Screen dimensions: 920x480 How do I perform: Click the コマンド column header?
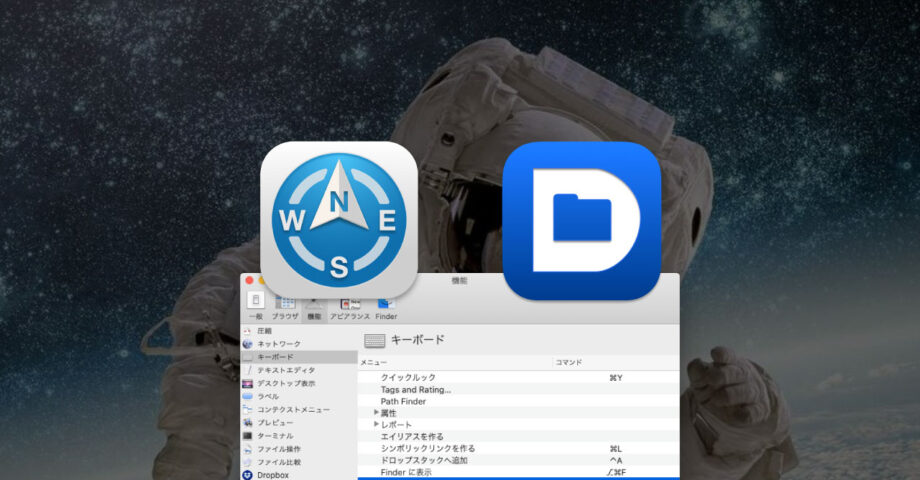(615, 363)
